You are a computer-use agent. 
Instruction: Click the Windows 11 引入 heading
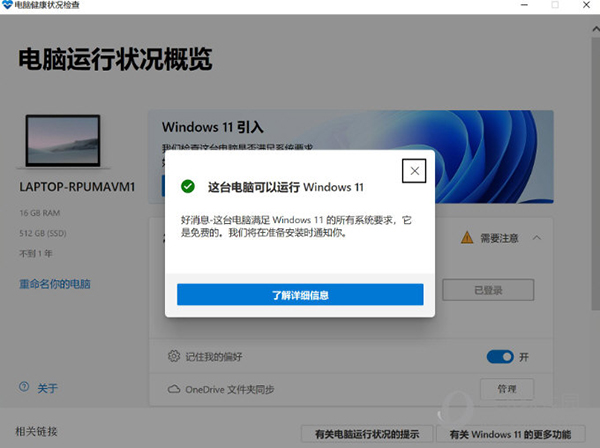(213, 127)
